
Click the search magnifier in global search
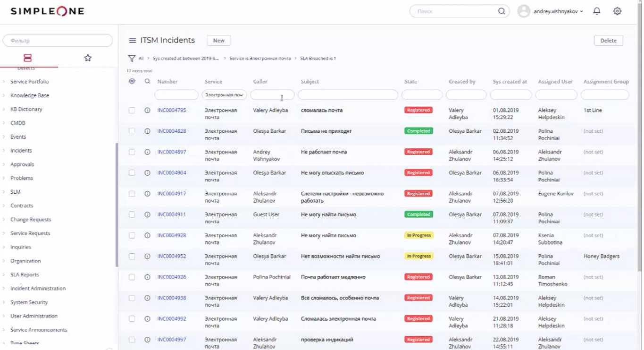coord(502,11)
